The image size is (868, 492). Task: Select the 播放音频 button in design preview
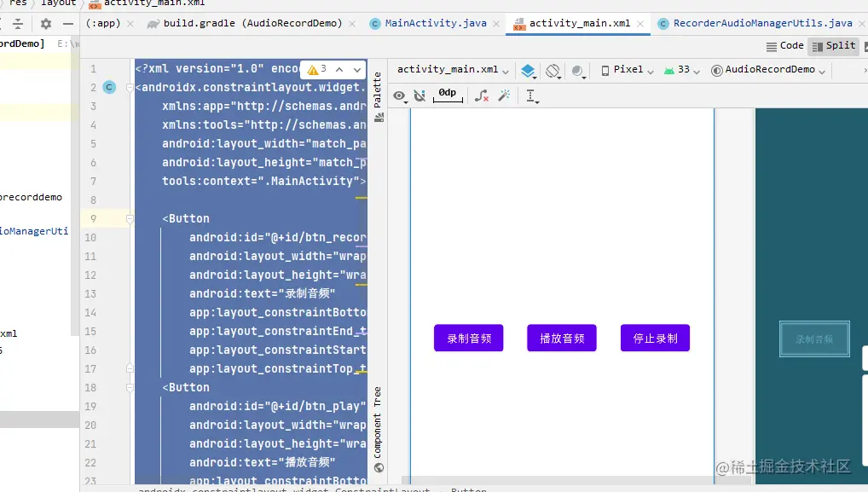(562, 339)
